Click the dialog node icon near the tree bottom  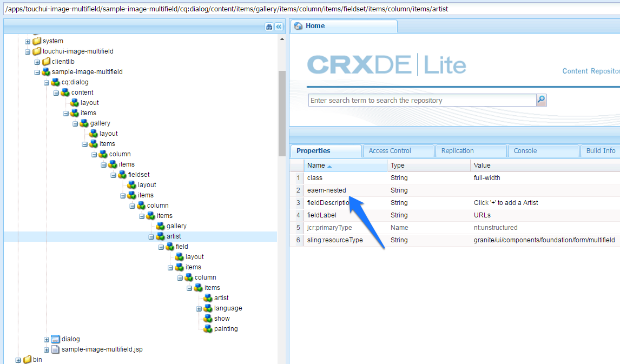[x=55, y=339]
